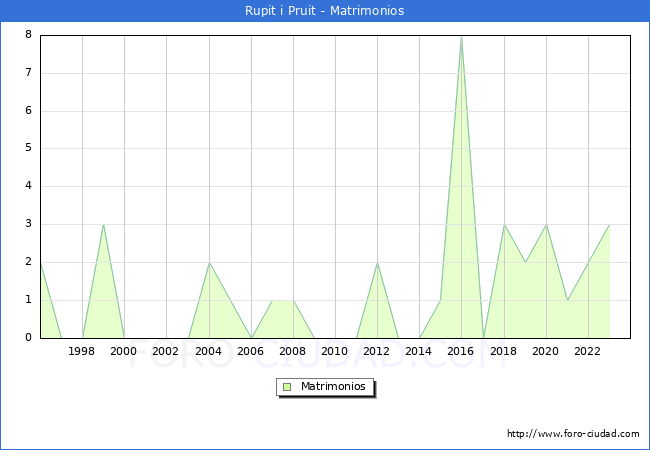Select the 2020 x-axis label
Viewport: 650px width, 450px height.
tap(546, 351)
